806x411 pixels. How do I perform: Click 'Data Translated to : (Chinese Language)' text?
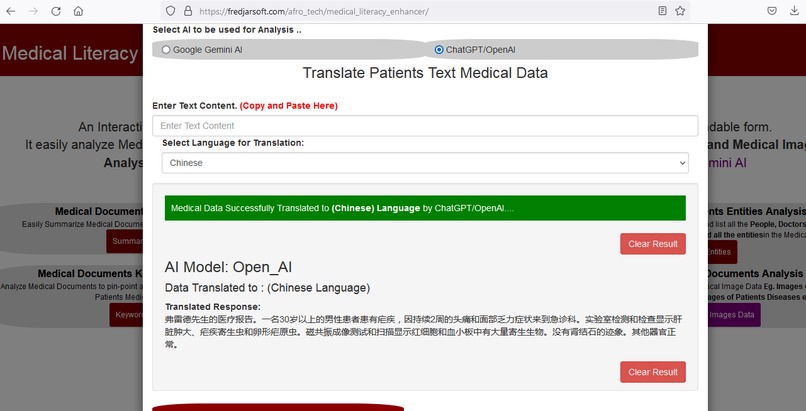267,288
